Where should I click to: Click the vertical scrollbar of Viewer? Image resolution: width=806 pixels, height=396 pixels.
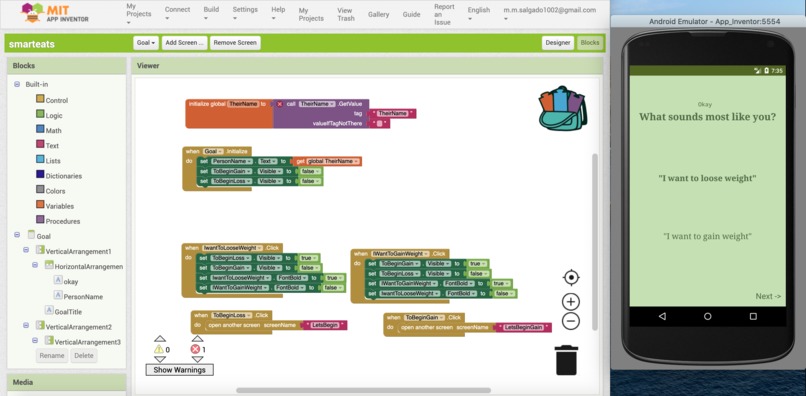(x=595, y=242)
